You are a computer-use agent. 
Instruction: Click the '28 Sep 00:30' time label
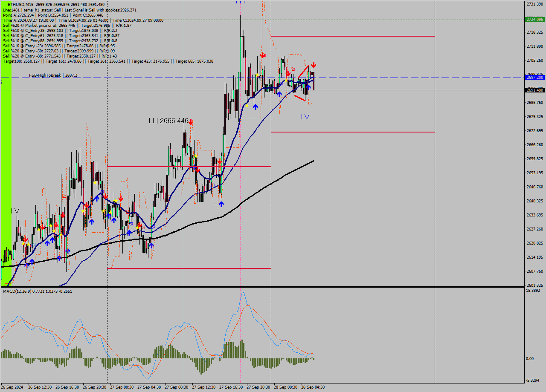coord(286,387)
